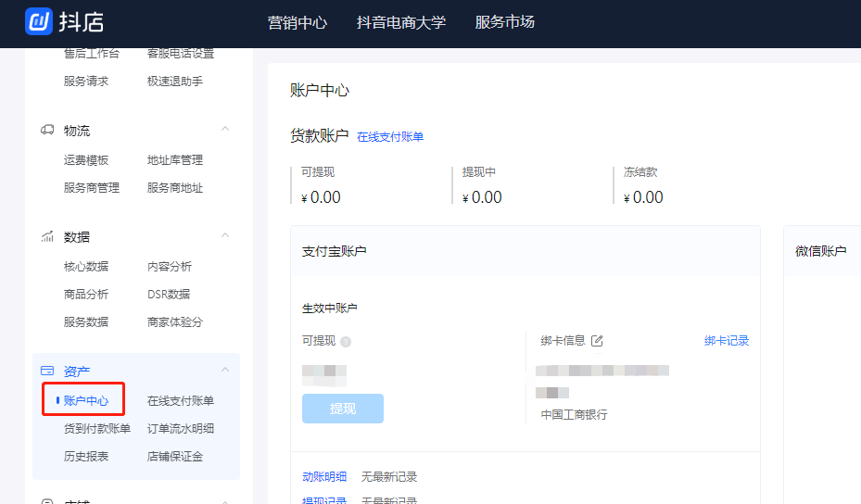
Task: Open the 绑卡记录 link
Action: tap(727, 341)
